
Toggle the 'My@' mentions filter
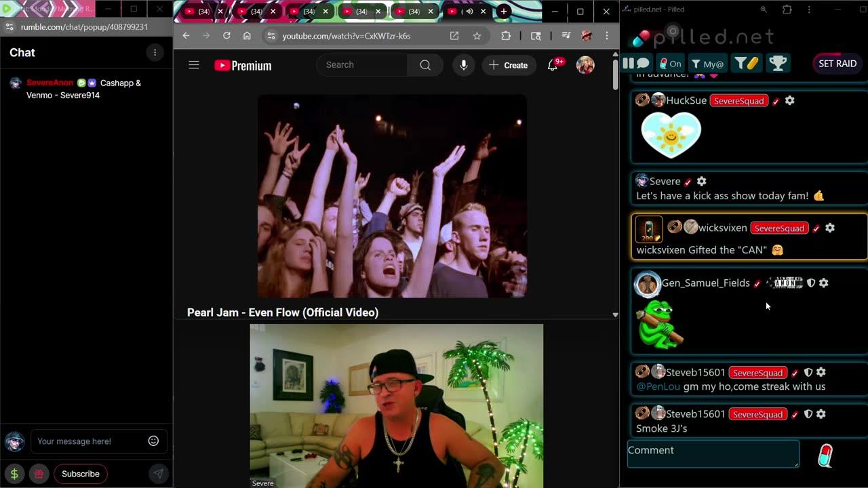(707, 63)
